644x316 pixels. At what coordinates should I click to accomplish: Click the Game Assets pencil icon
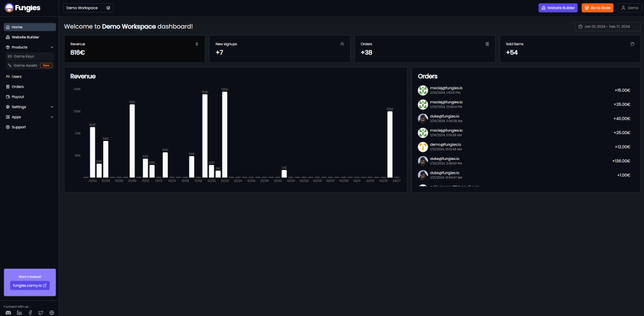pos(10,65)
